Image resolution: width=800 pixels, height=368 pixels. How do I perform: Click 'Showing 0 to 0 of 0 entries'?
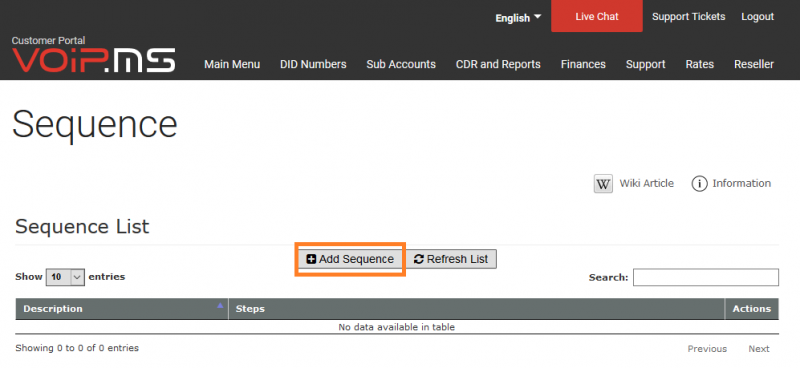click(77, 348)
